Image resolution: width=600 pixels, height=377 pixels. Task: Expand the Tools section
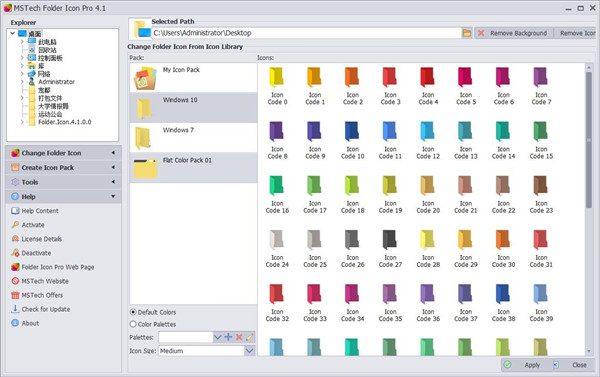(64, 182)
